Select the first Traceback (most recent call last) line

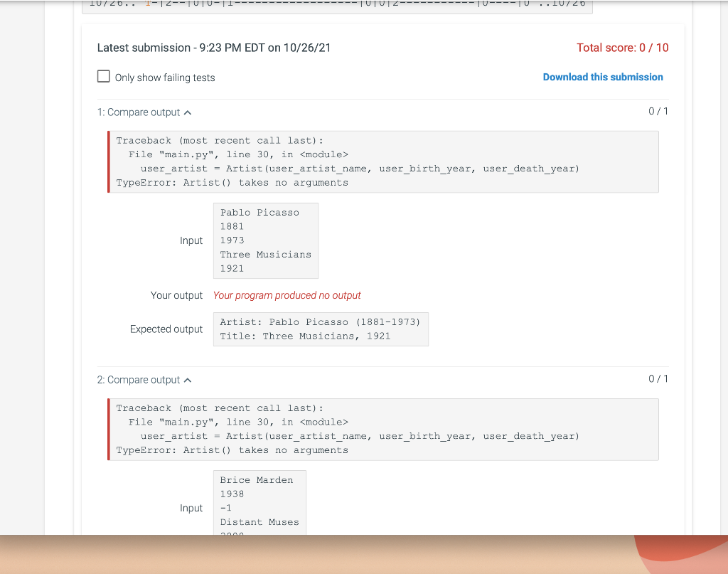click(x=220, y=140)
